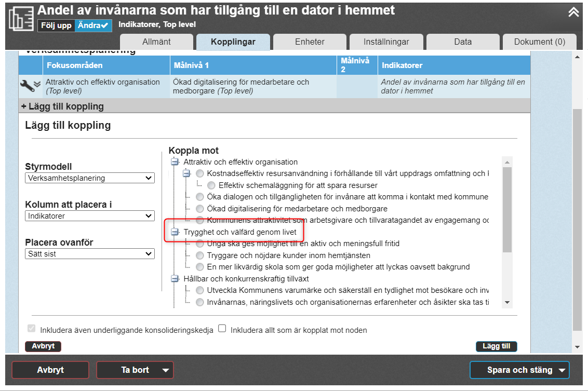Viewport: 588px width, 391px height.
Task: Click the Indikatorer column header
Action: 454,65
